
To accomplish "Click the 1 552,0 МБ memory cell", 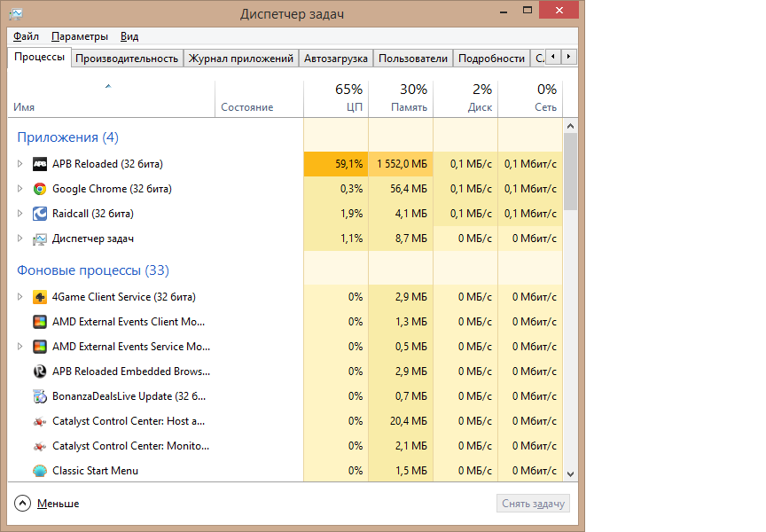I will coord(401,164).
